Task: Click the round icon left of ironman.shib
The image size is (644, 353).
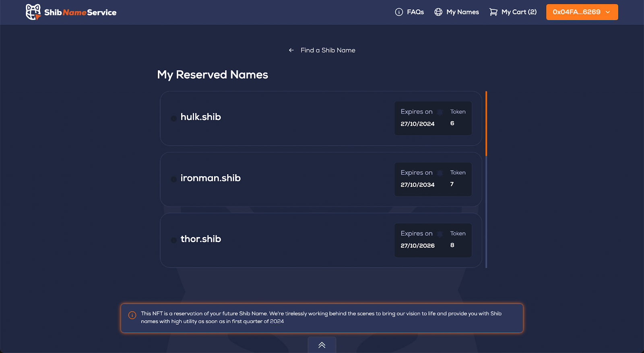Action: point(173,179)
